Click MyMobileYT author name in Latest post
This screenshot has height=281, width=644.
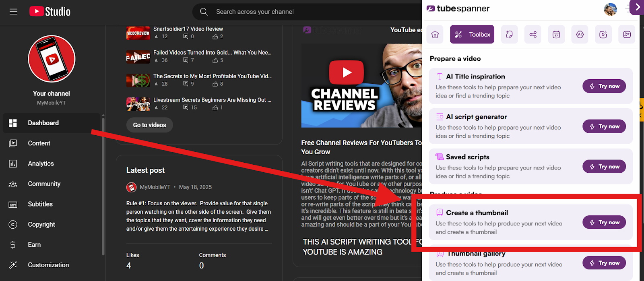coord(155,187)
